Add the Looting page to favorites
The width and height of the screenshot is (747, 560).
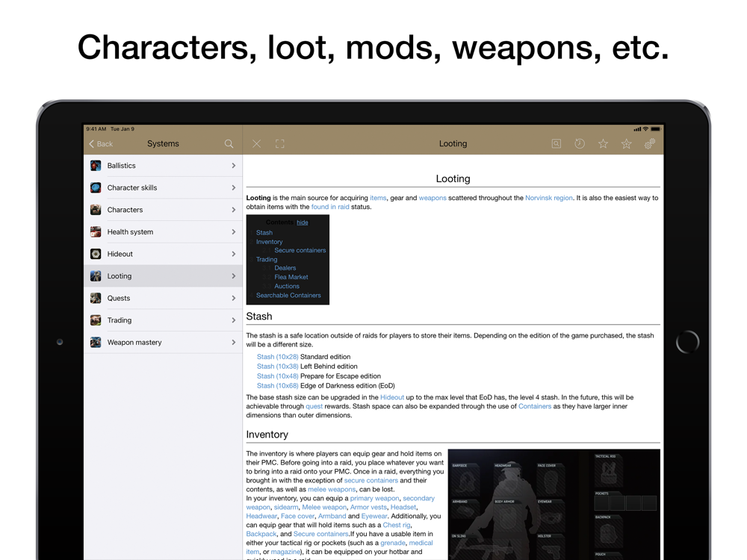(626, 144)
